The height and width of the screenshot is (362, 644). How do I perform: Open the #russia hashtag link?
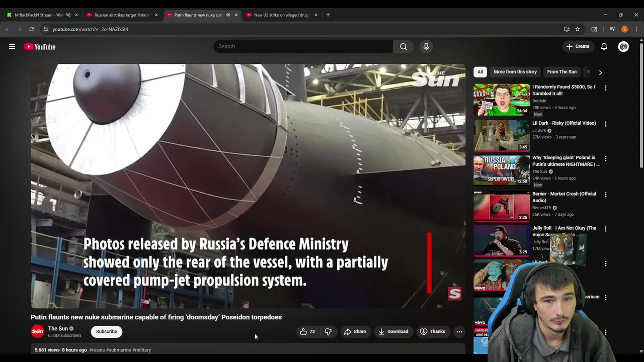[97, 350]
